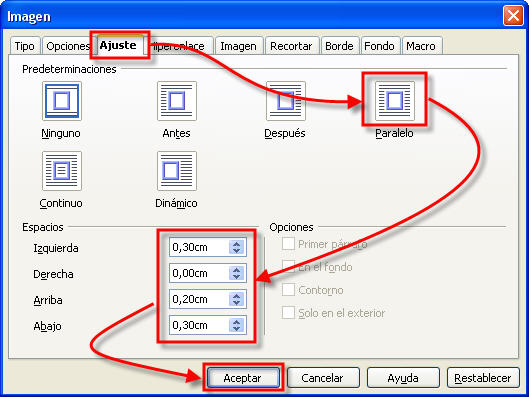529x397 pixels.
Task: Check the Contorno option
Action: click(288, 289)
